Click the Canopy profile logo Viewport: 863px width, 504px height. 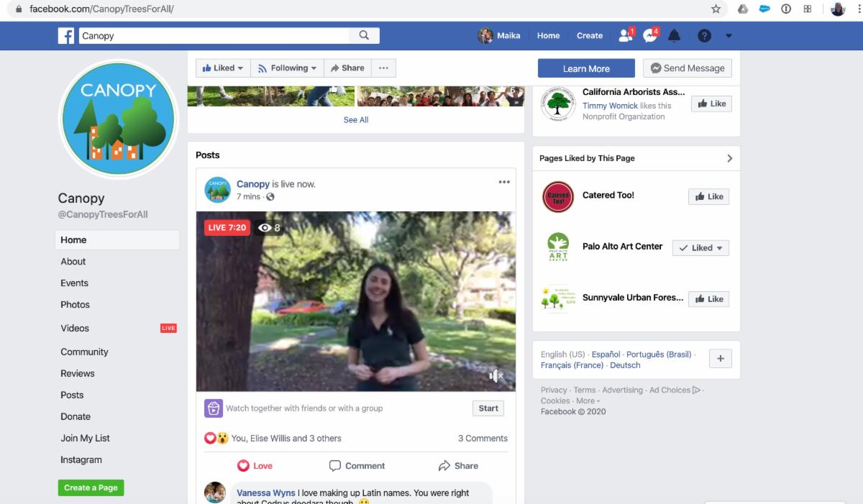[118, 119]
